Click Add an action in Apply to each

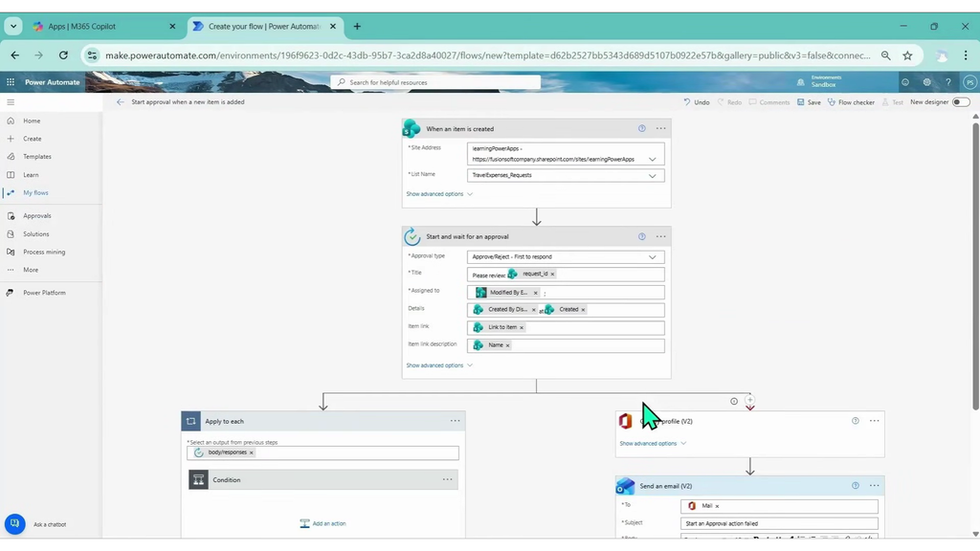323,523
